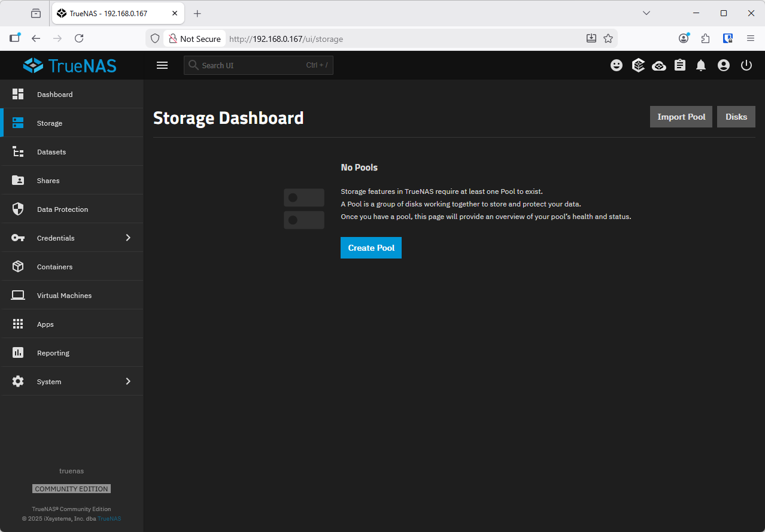
Task: Open the Containers cube icon
Action: (18, 266)
